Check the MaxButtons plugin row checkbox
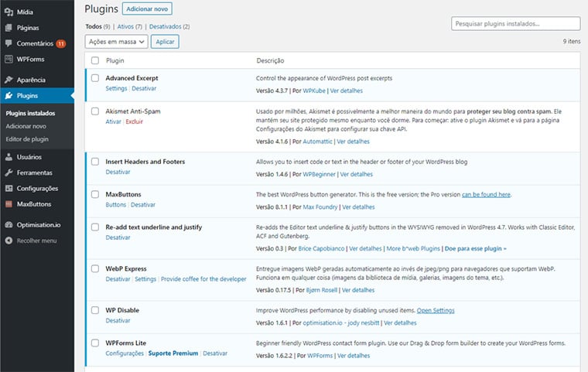 coord(95,194)
